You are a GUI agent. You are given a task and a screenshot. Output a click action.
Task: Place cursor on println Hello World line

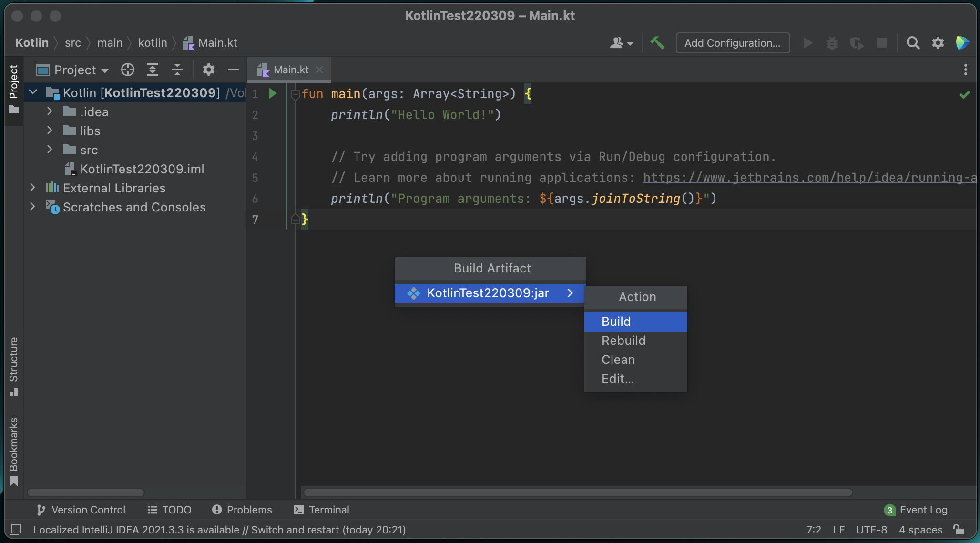(x=416, y=115)
